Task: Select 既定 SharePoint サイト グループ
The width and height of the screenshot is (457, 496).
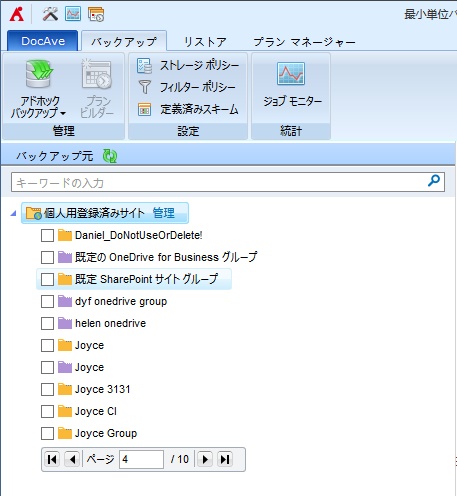Action: tap(147, 279)
